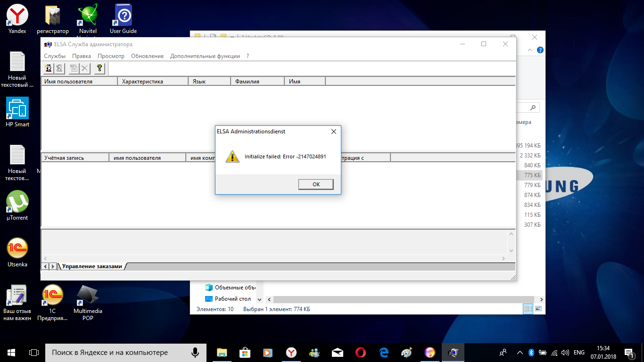
Task: Switch Explorer to details view
Action: pyautogui.click(x=528, y=309)
